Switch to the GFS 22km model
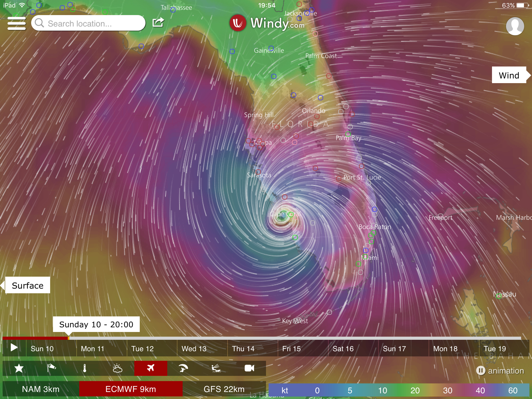The image size is (532, 399). [224, 389]
